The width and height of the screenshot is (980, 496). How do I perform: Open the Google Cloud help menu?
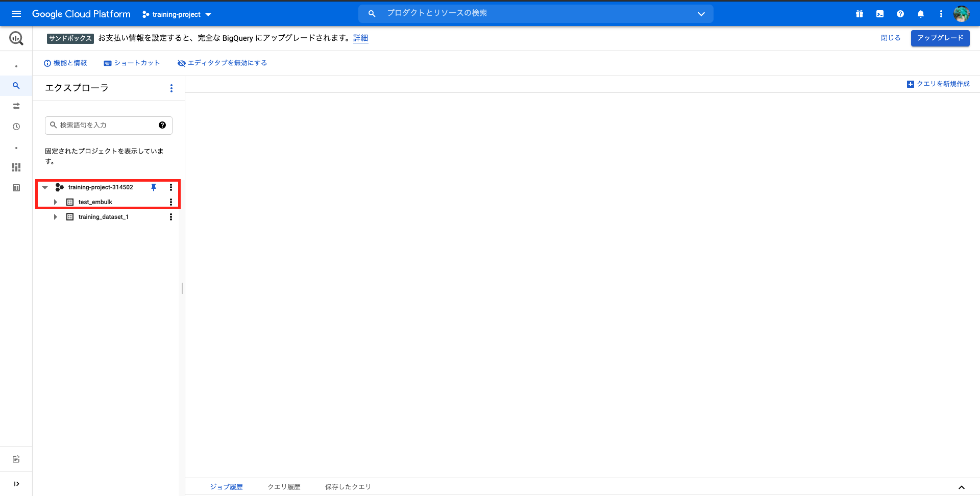pos(900,14)
